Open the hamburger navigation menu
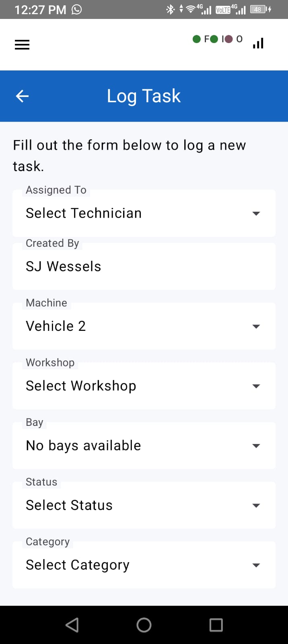 pos(22,44)
